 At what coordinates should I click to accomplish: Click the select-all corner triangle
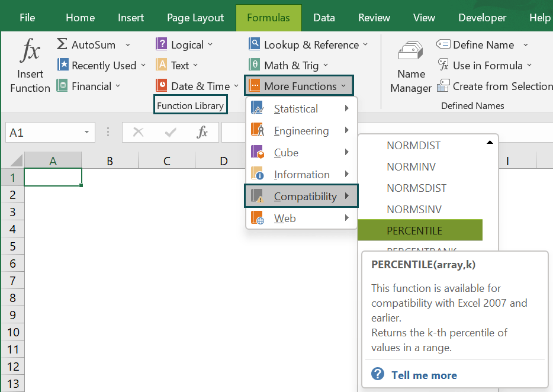(x=16, y=159)
